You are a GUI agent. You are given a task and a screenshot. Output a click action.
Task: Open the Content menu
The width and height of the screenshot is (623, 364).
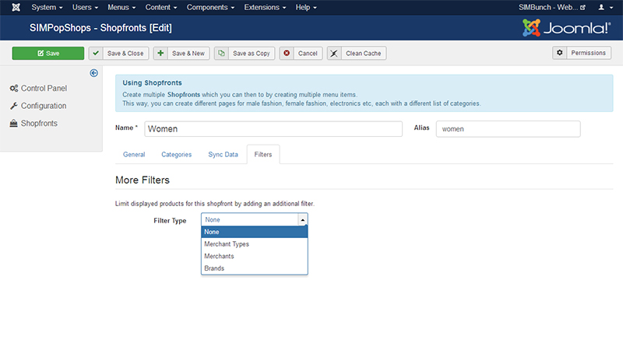pyautogui.click(x=161, y=7)
